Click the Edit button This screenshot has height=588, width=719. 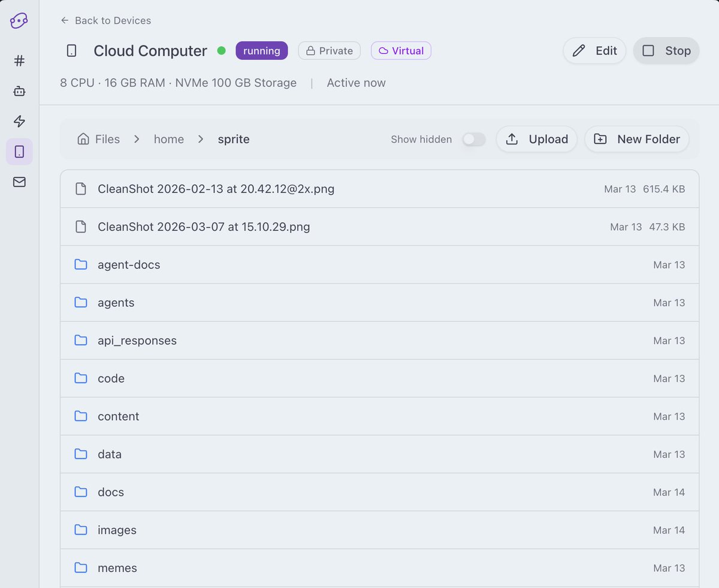tap(594, 51)
